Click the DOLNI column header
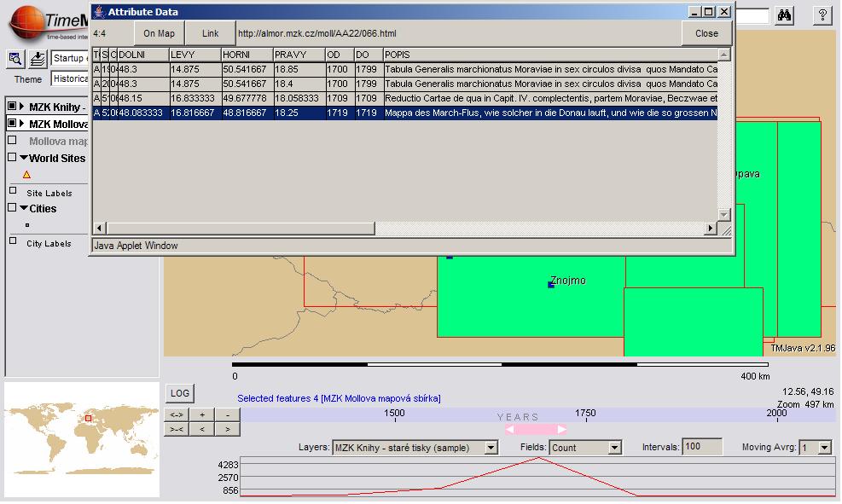842x504 pixels. [142, 55]
